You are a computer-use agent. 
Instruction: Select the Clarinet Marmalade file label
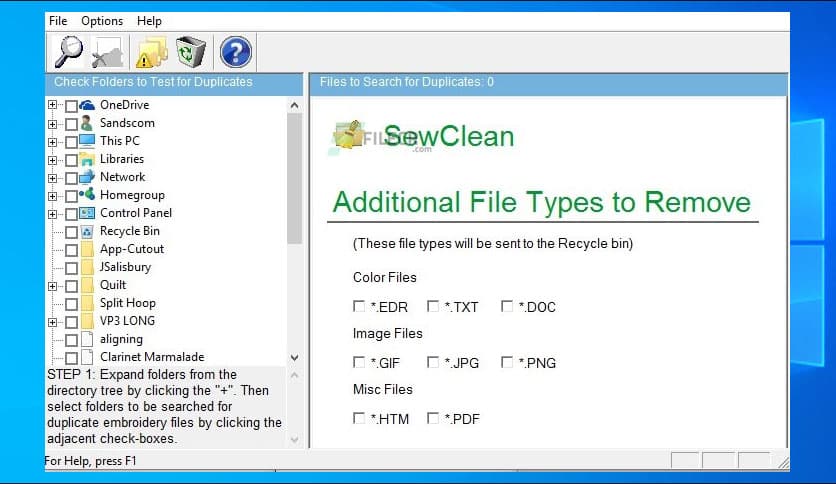152,357
